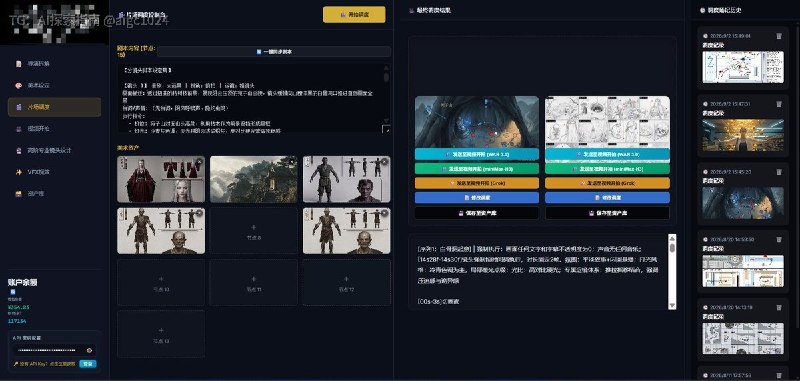Expand the script textarea with corner icon
The width and height of the screenshot is (800, 381).
coord(386,129)
